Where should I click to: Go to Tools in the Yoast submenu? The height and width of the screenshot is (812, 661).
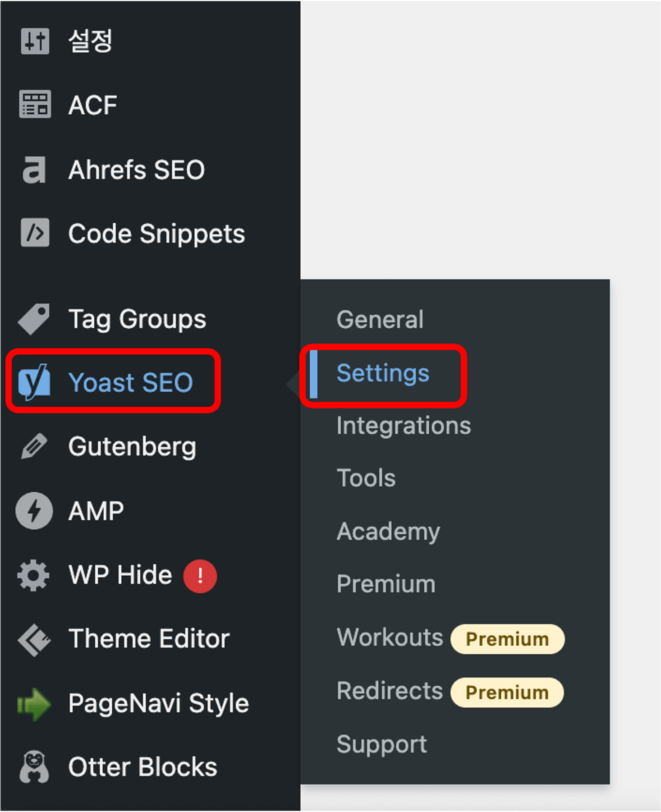point(366,478)
